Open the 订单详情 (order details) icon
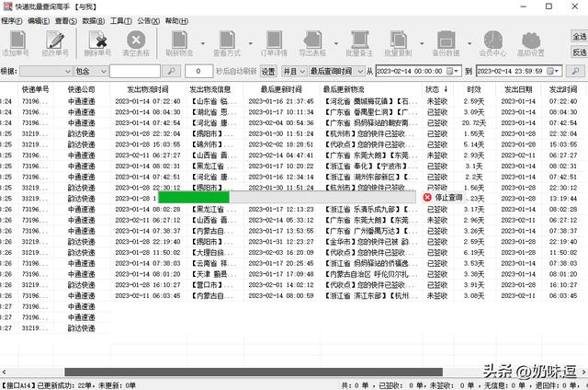588x390 pixels. tap(274, 40)
